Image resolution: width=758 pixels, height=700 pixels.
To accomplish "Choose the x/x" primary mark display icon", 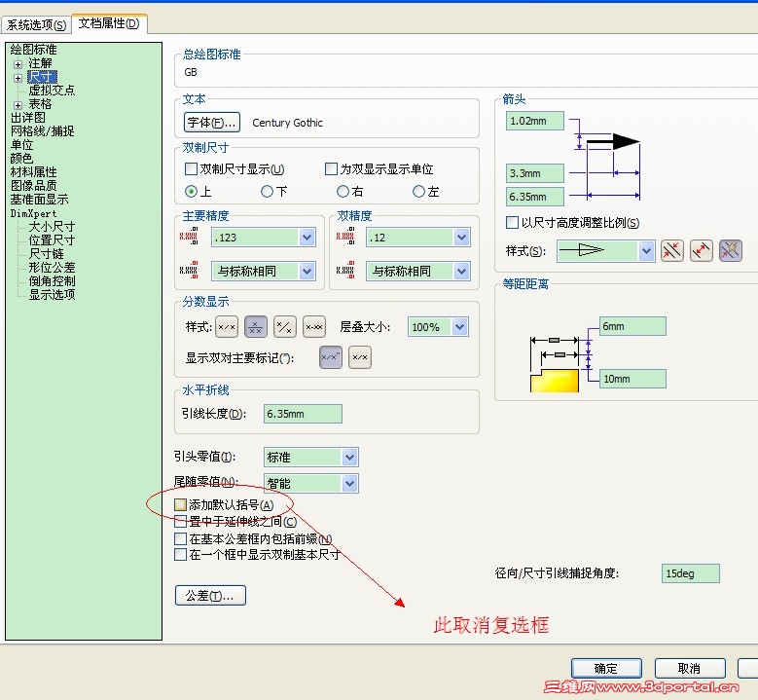I will coord(331,357).
